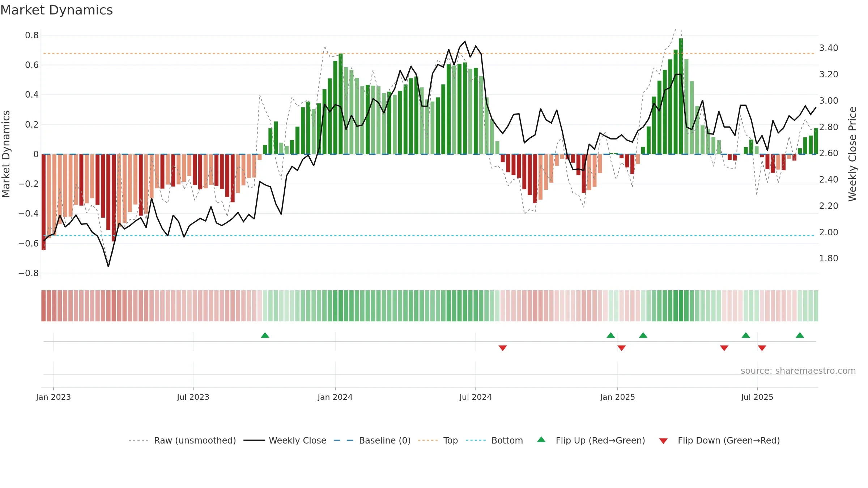Toggle the Bottom legend entry
868x488 pixels.
coord(494,440)
